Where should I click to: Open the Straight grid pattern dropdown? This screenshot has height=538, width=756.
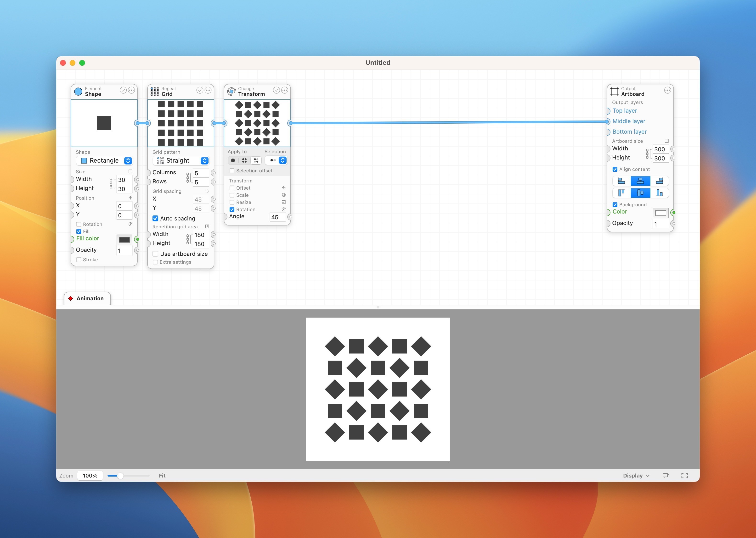(181, 160)
